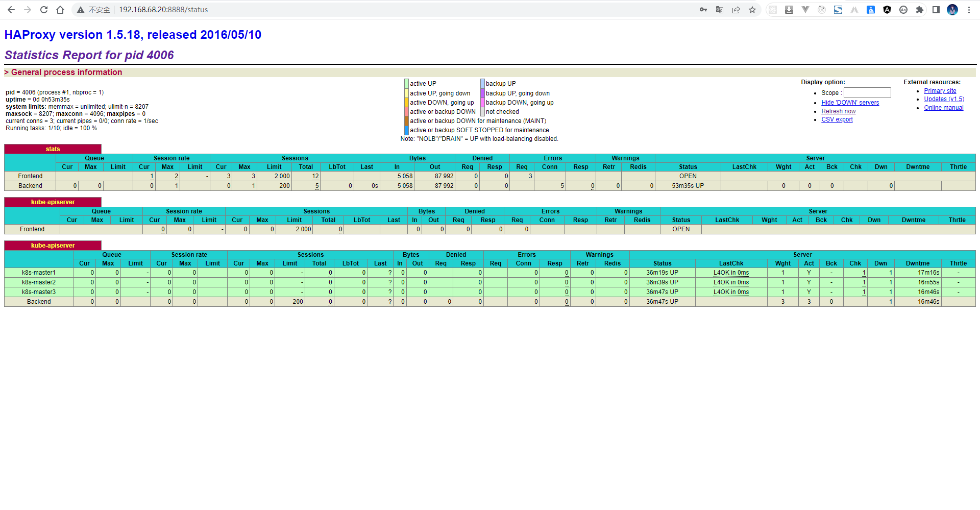980x510 pixels.
Task: Click the '16m55s' downtime value
Action: tap(928, 282)
